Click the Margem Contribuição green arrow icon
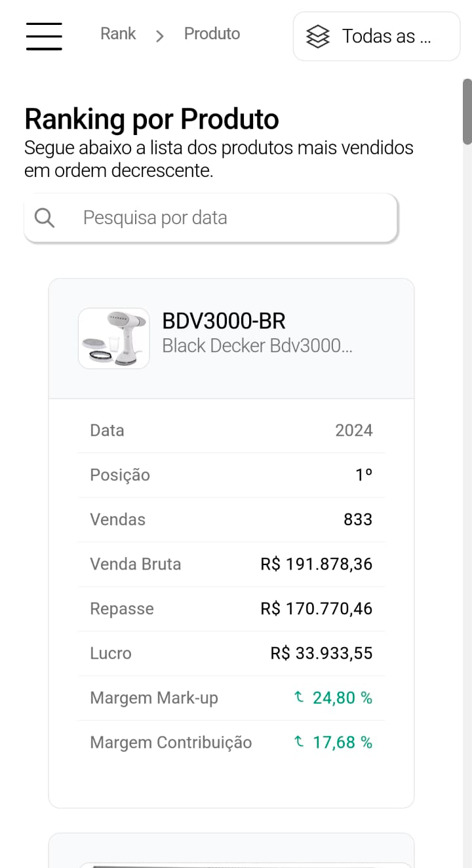The height and width of the screenshot is (868, 472). point(299,742)
